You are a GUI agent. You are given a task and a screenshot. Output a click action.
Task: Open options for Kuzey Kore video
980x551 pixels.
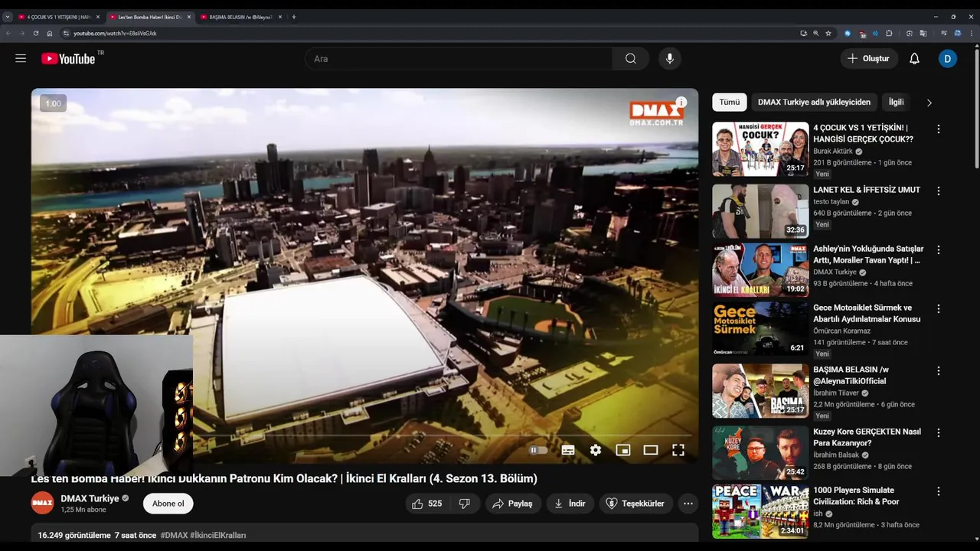[939, 432]
